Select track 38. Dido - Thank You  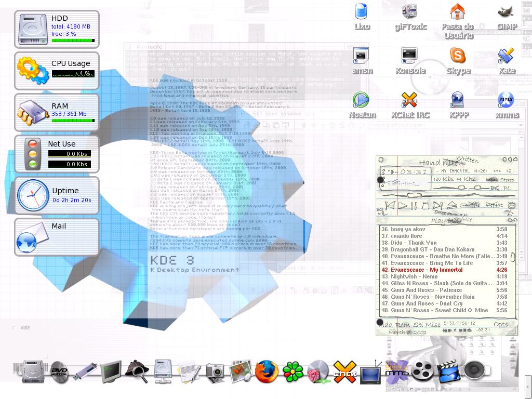(444, 243)
